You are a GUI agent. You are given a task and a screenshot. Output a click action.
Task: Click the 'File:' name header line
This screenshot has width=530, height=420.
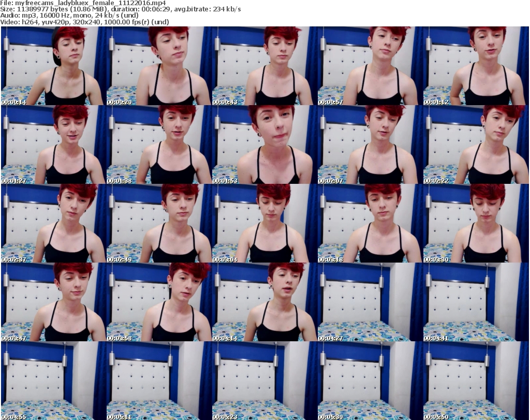tap(83, 3)
